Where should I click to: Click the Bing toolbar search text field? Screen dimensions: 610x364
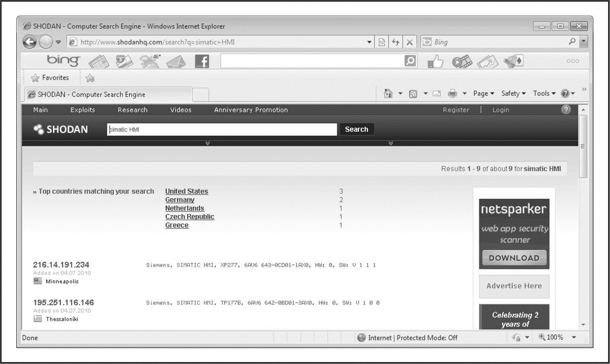point(312,61)
